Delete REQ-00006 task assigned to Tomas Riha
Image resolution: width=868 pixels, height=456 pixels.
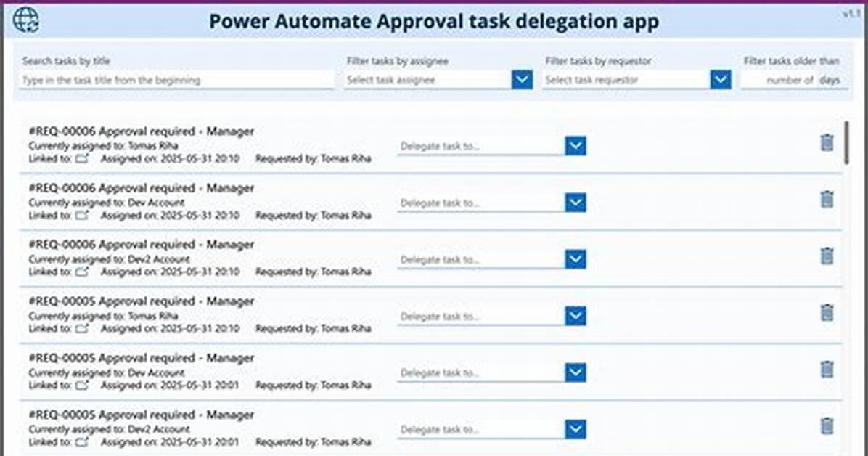pyautogui.click(x=827, y=142)
